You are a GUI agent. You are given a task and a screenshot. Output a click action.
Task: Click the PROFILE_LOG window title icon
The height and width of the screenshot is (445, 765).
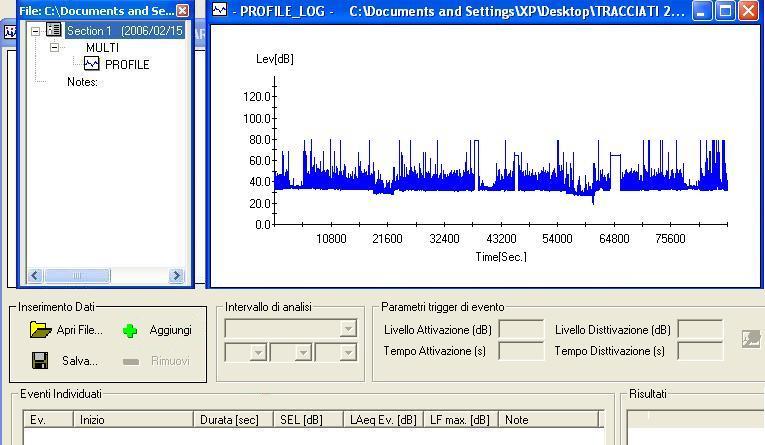click(220, 9)
